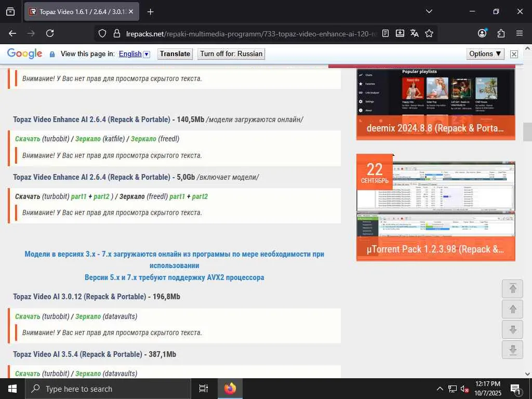Click turbobit part1 link for 5,0Gb version
This screenshot has width=532, height=399.
(x=79, y=196)
